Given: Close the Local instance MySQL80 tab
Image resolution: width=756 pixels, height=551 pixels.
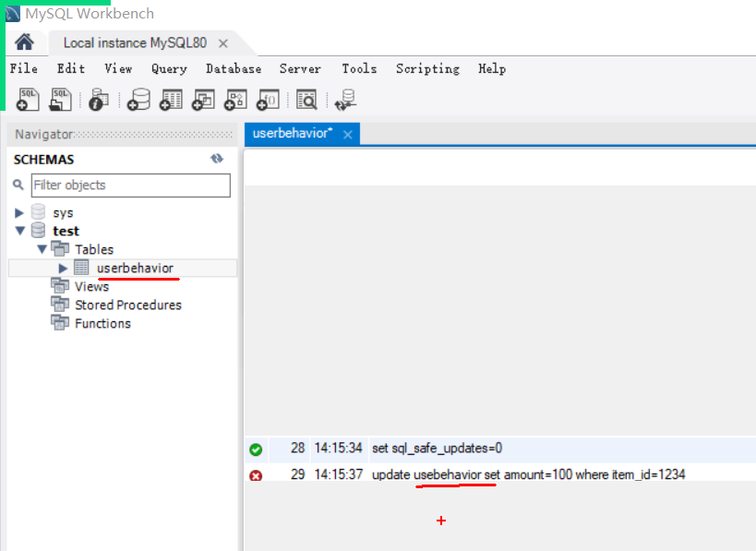Looking at the screenshot, I should tap(222, 43).
